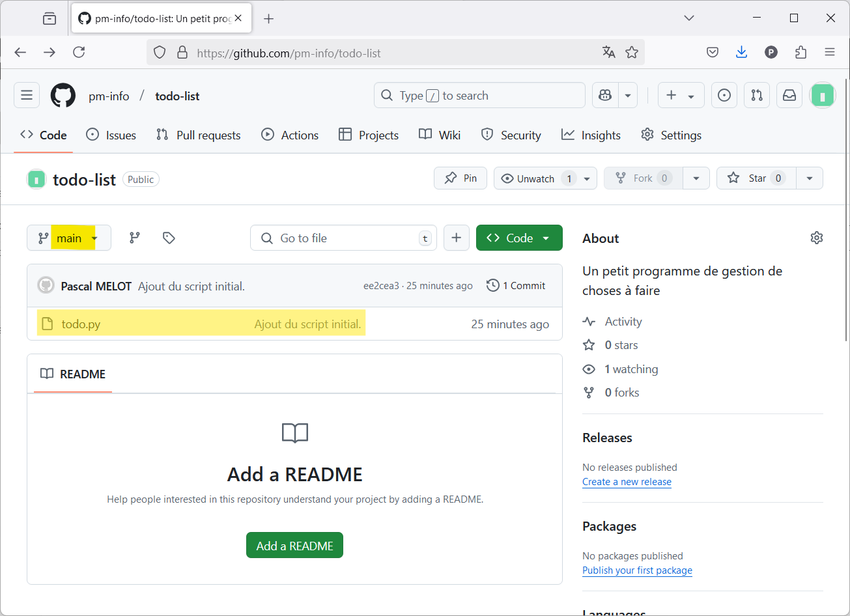Image resolution: width=850 pixels, height=616 pixels.
Task: View branches using the branch icon
Action: 135,238
